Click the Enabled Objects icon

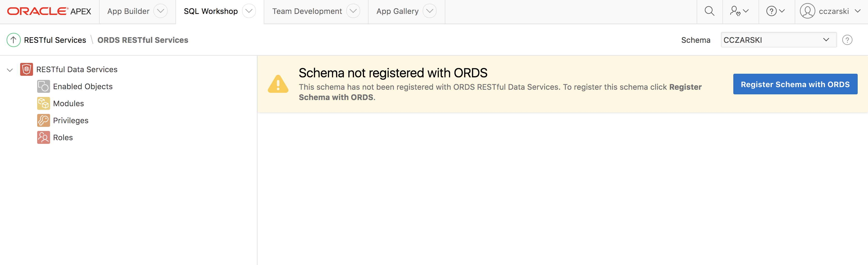pyautogui.click(x=43, y=87)
